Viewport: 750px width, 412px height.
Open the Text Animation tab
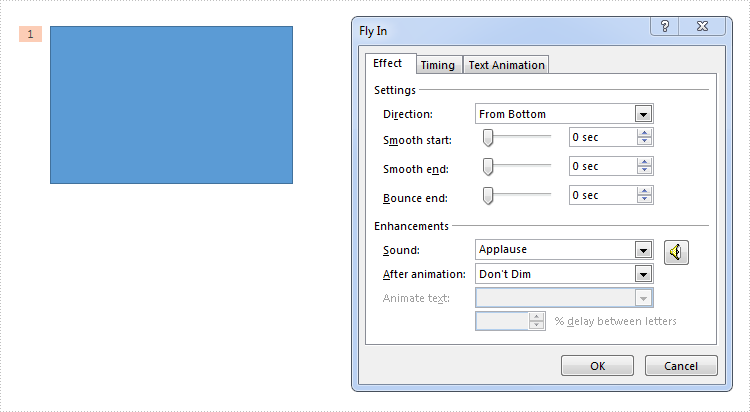tap(507, 65)
